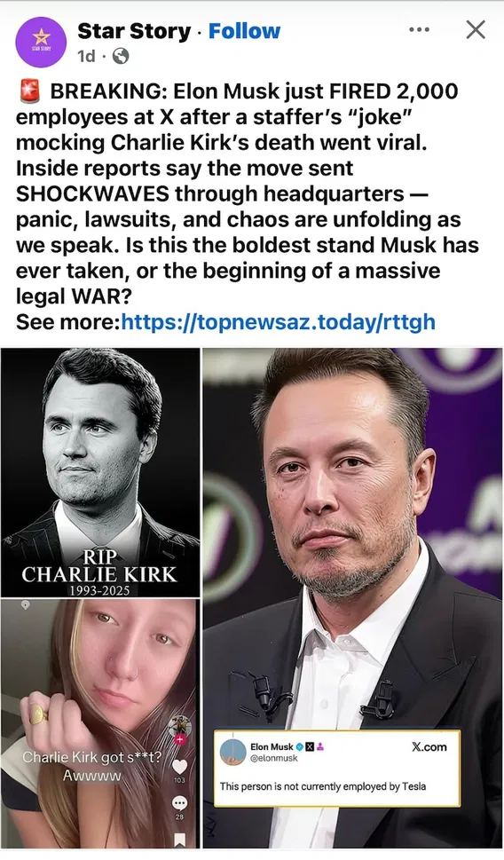Open the 'Charlie Kirk got s**t?' video screenshot
This screenshot has height=860, width=504.
100,723
